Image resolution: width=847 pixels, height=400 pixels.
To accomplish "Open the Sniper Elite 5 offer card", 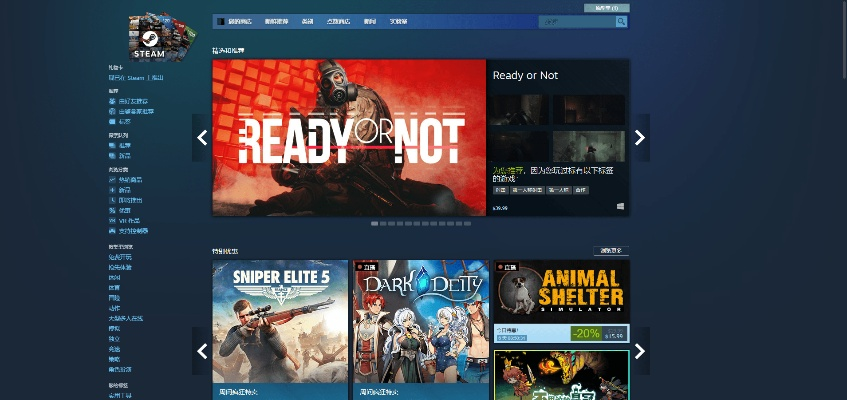I will coord(280,330).
